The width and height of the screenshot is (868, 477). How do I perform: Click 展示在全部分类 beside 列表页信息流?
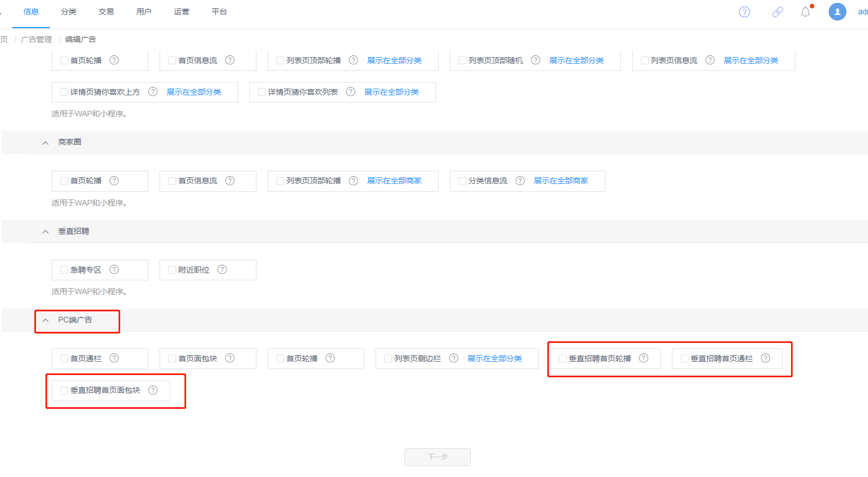[751, 60]
